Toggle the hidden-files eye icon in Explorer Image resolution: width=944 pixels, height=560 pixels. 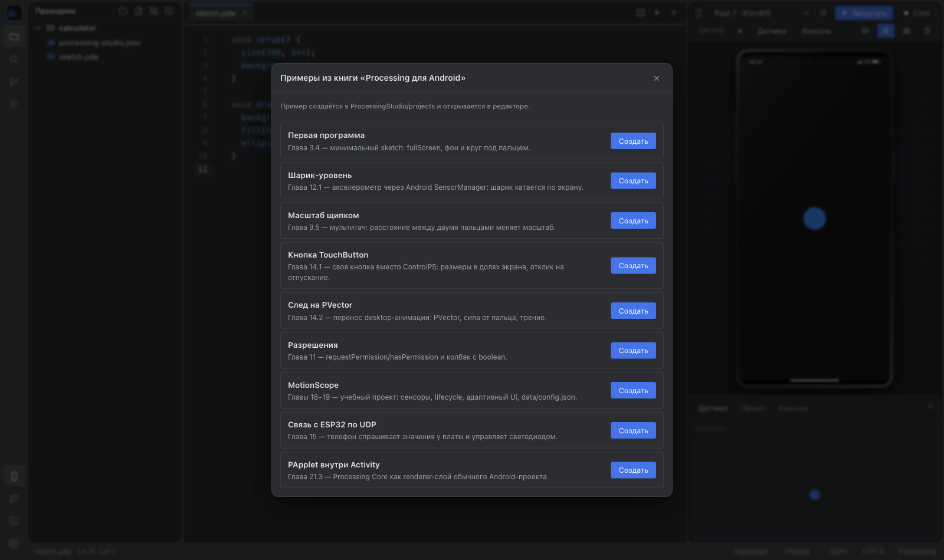coord(154,11)
